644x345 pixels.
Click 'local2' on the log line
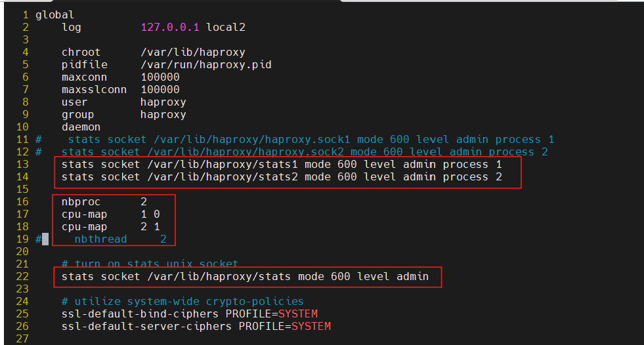click(226, 28)
